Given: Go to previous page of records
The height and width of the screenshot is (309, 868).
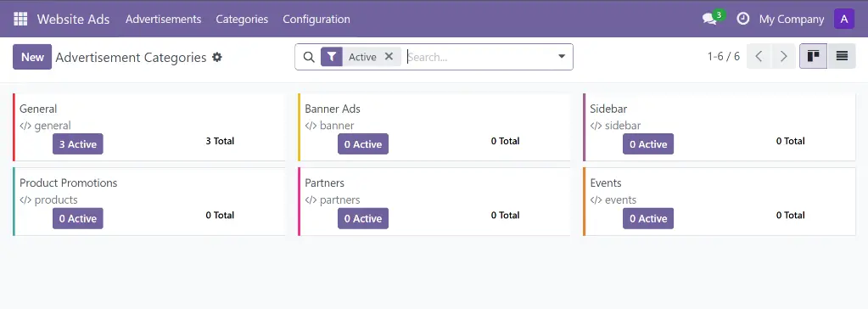Looking at the screenshot, I should (759, 57).
